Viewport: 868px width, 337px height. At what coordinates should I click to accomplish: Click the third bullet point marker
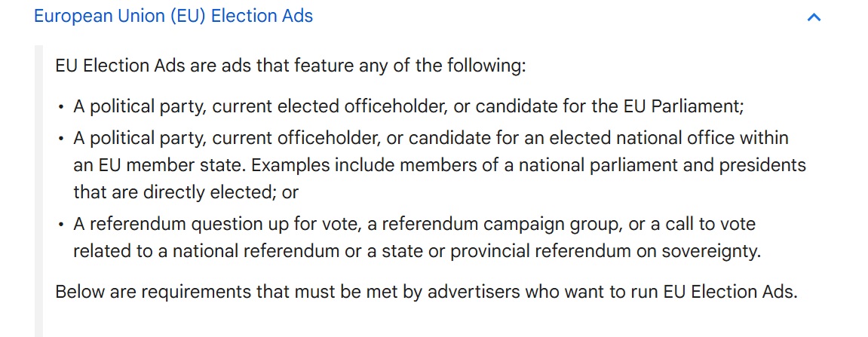[61, 225]
